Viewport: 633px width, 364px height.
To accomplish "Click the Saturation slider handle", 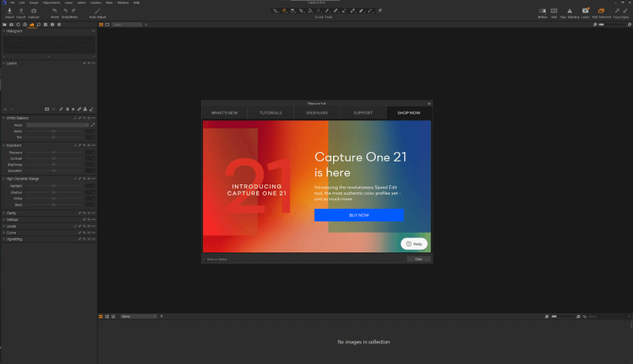I will (x=54, y=171).
